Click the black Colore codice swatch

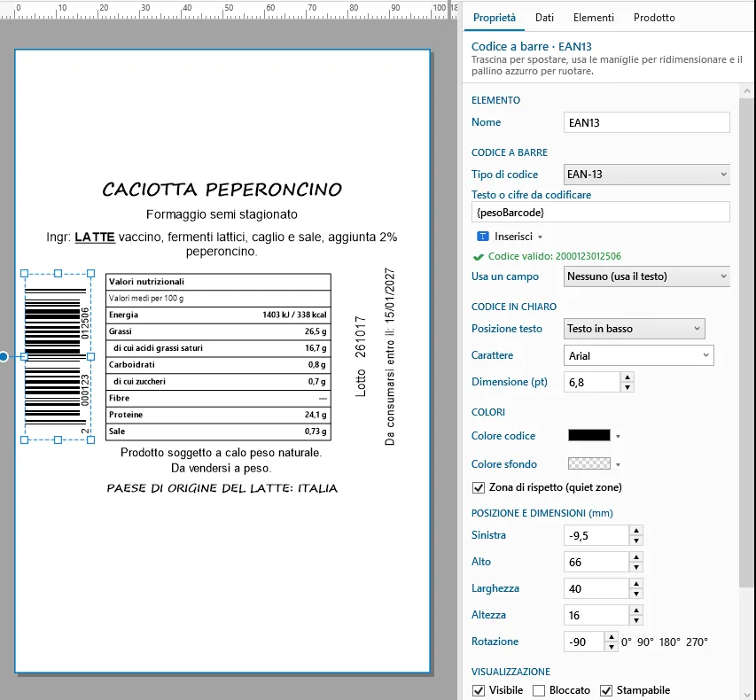click(589, 435)
